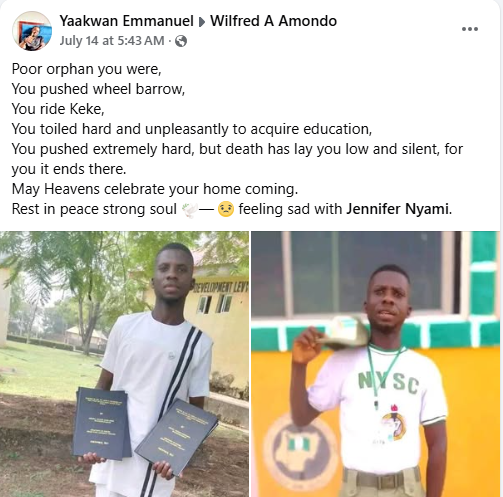The height and width of the screenshot is (497, 503).
Task: Visit Wilfred A Amondo's profile
Action: (x=273, y=21)
